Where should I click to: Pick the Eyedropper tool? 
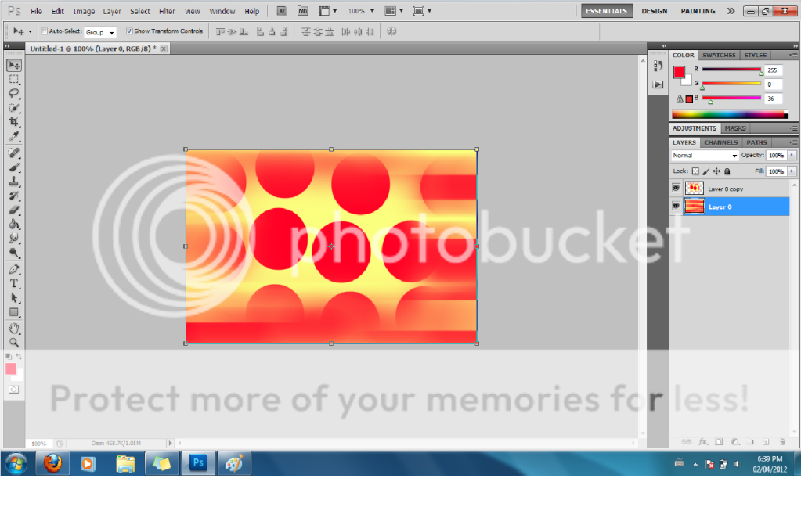(x=14, y=137)
